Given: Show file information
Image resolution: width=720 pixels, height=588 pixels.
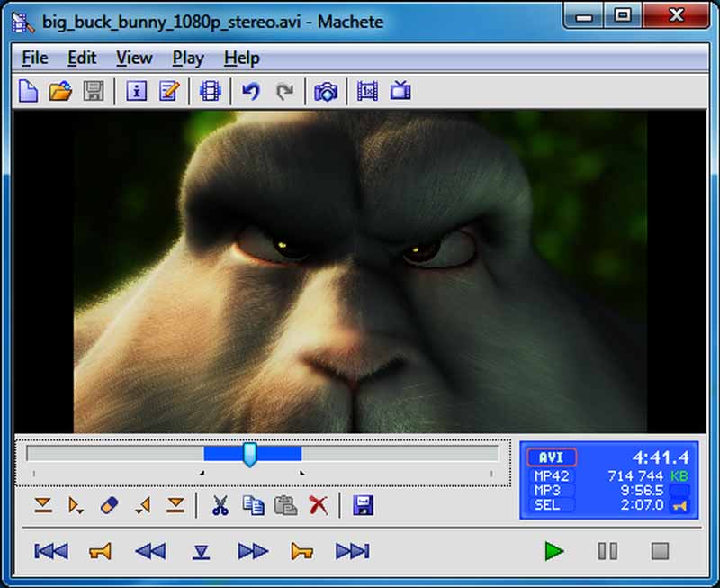Looking at the screenshot, I should 136,91.
